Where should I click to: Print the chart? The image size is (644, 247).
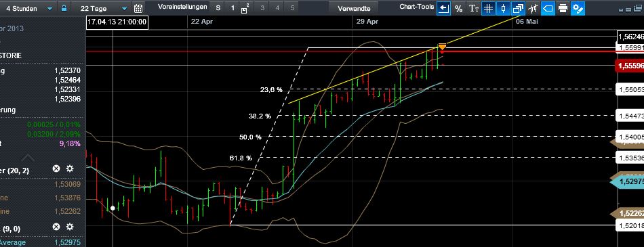click(563, 8)
